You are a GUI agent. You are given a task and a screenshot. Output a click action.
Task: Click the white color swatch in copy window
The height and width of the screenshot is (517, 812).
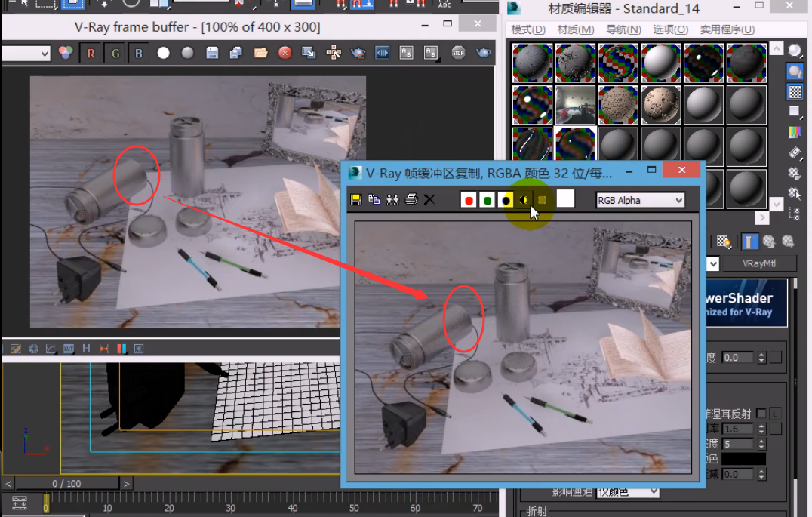point(565,198)
